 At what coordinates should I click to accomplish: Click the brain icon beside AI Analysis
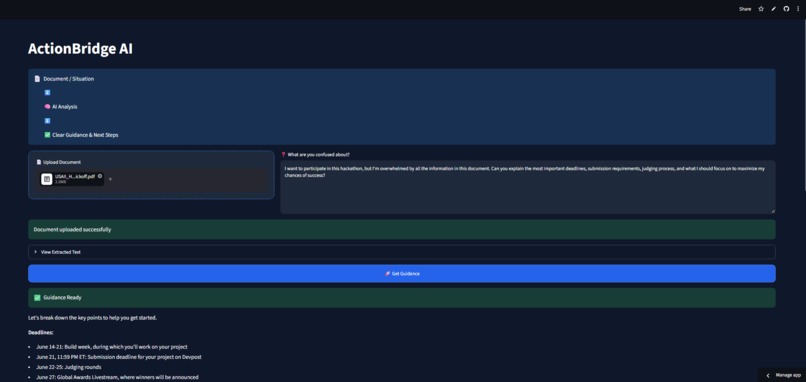(x=47, y=107)
